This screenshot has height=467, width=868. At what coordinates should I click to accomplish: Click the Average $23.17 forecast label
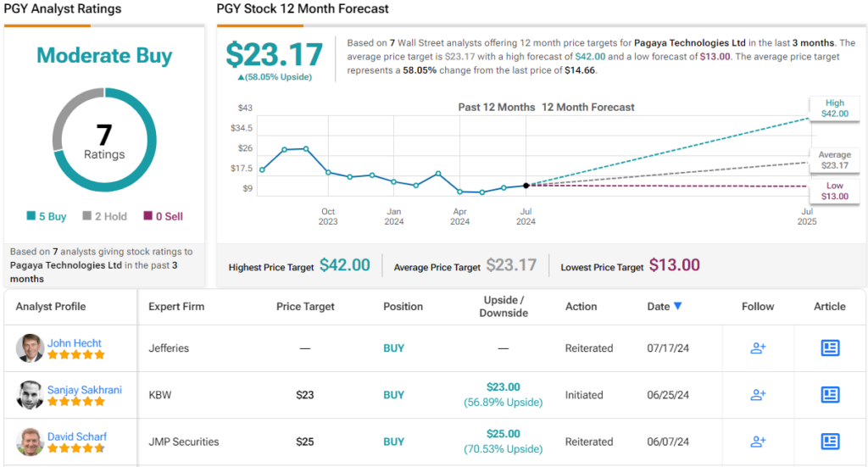click(x=835, y=160)
